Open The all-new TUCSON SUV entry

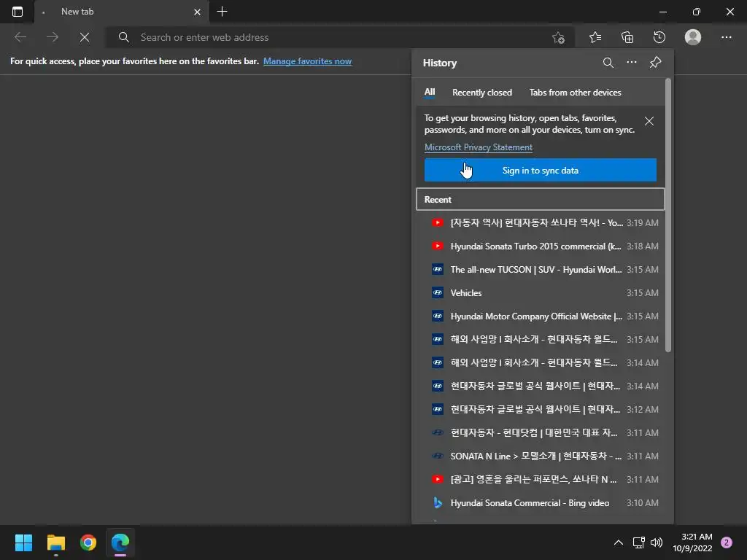[541, 269]
